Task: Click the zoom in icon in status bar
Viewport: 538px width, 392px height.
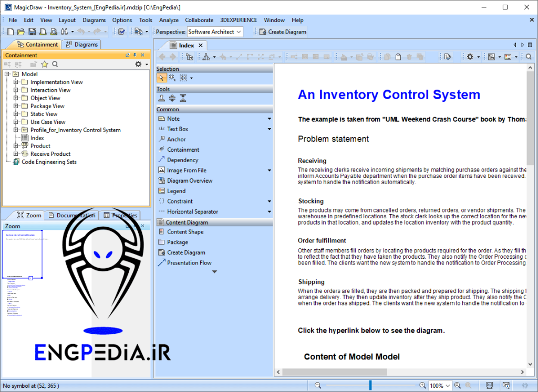Action: (x=423, y=386)
